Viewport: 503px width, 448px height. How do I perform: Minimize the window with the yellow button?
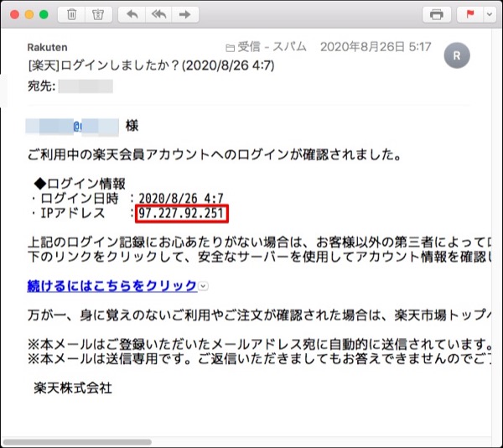[28, 14]
